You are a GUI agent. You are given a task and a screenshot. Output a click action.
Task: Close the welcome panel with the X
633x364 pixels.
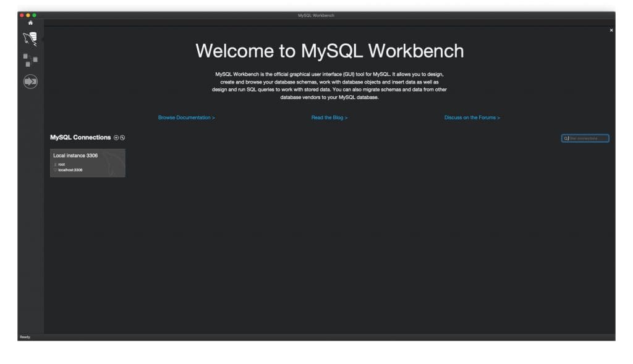click(611, 30)
